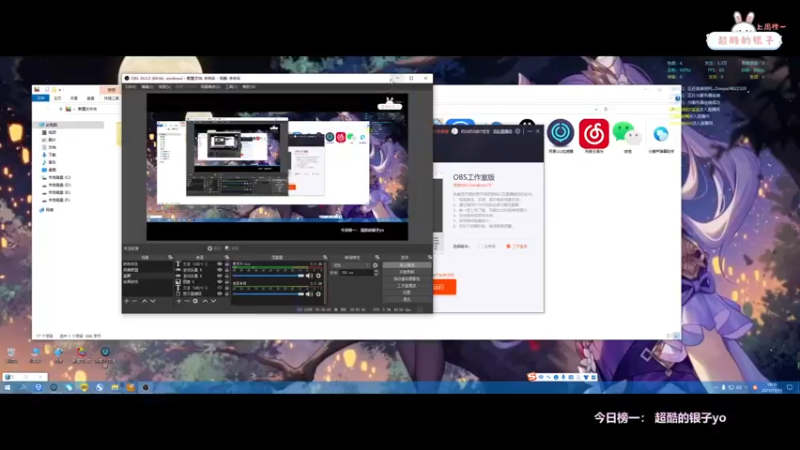Viewport: 800px width, 450px height.
Task: Select the orange-marked 工作室版 radio option
Action: 508,246
